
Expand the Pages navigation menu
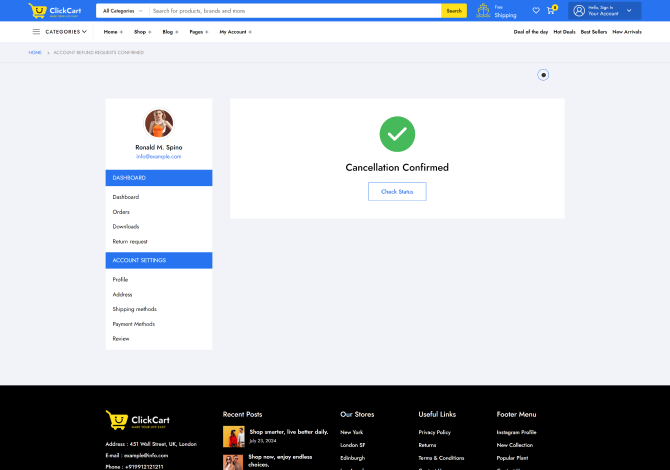(198, 32)
